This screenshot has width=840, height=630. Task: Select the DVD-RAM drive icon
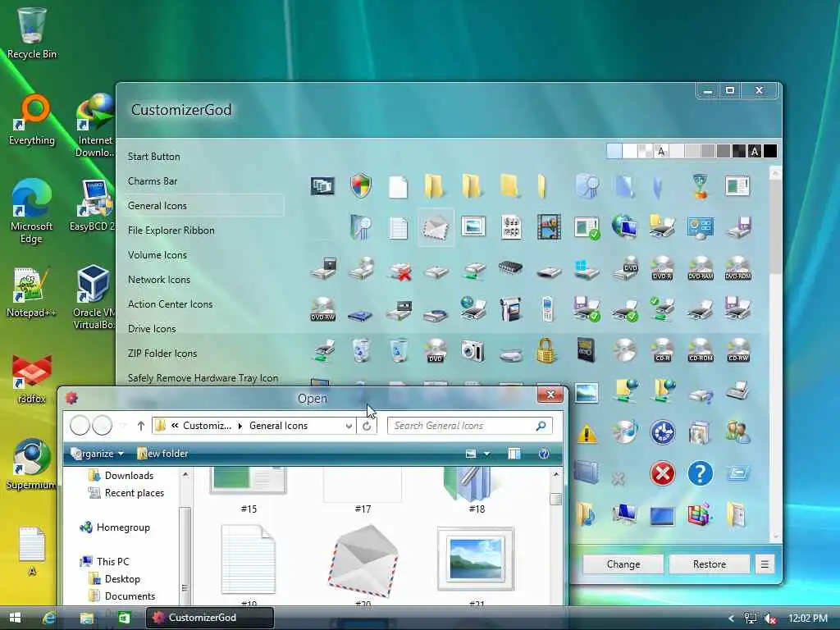[x=701, y=268]
